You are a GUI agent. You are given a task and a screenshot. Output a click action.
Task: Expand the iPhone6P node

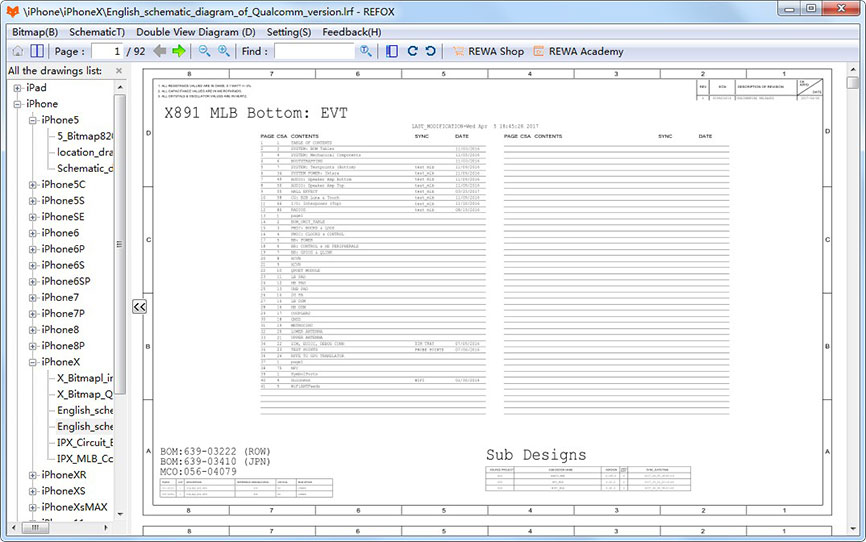[33, 249]
